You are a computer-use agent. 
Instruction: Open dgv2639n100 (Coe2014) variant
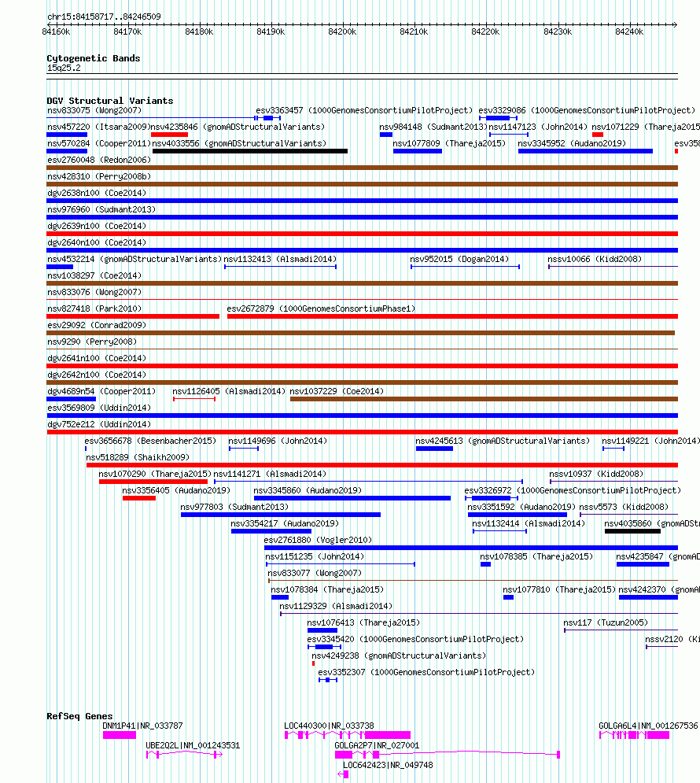pos(97,226)
